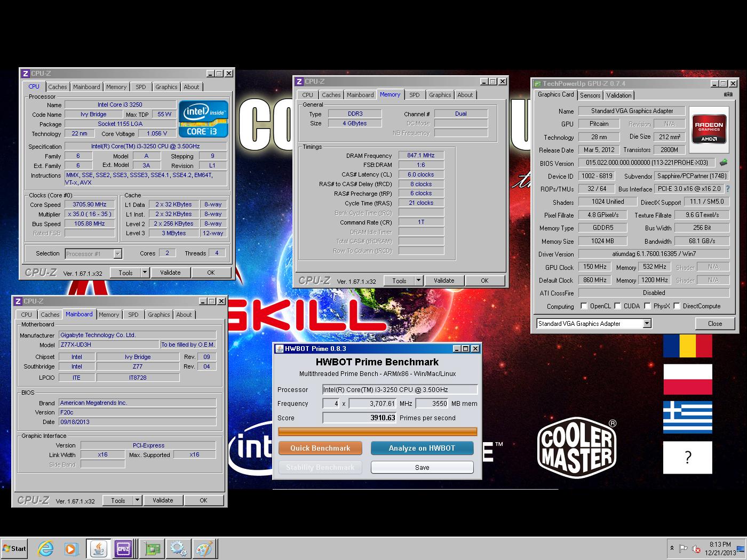747x560 pixels.
Task: Show hidden tray icons arrow
Action: 672,548
